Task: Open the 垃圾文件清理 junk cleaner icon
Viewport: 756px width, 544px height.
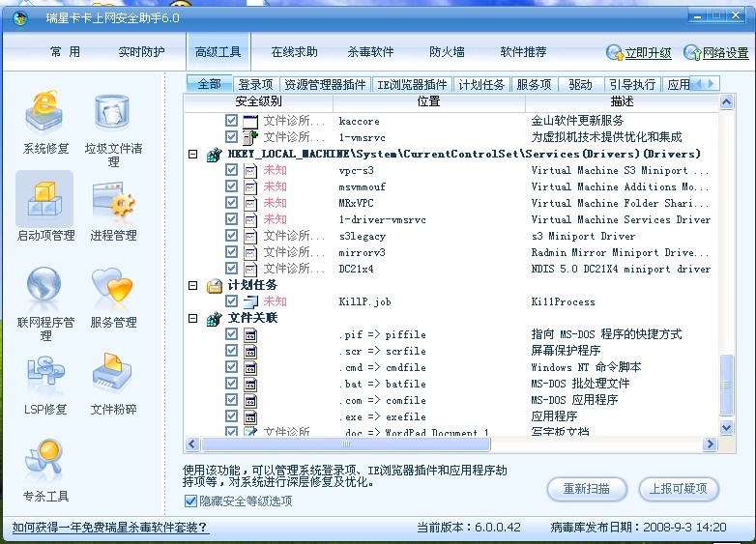Action: pos(112,113)
